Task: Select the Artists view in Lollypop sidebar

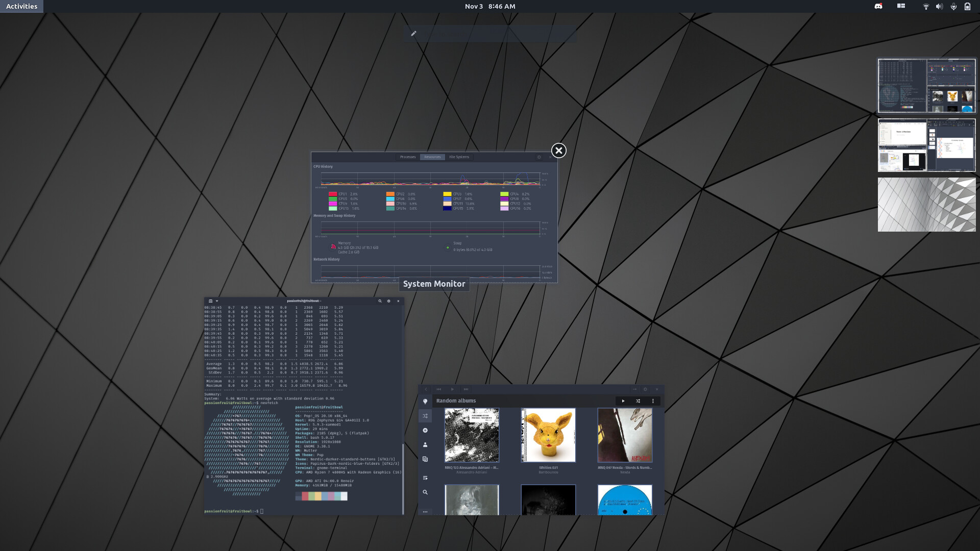Action: pyautogui.click(x=425, y=444)
